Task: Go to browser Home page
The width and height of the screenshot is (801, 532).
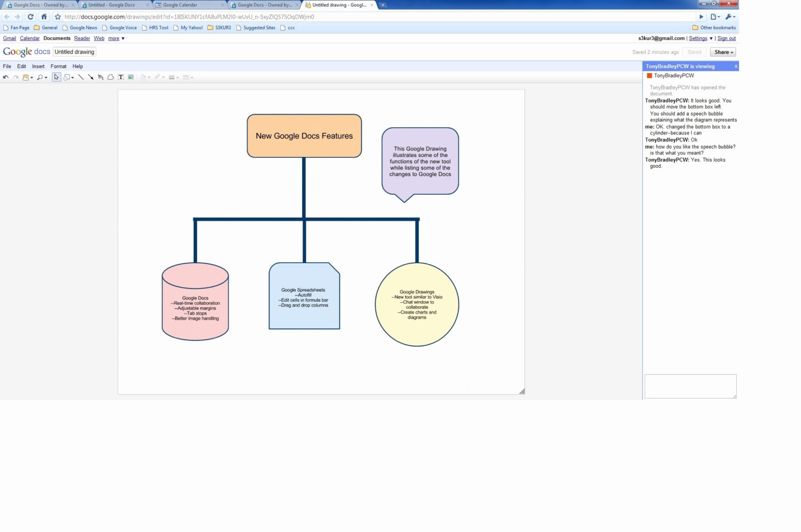Action: coord(44,17)
